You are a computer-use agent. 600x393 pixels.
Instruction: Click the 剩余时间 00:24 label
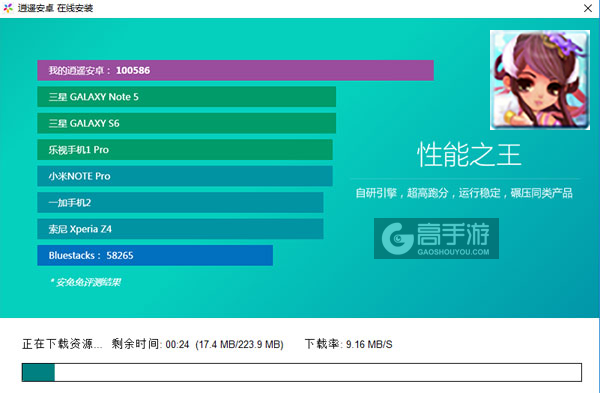(150, 344)
